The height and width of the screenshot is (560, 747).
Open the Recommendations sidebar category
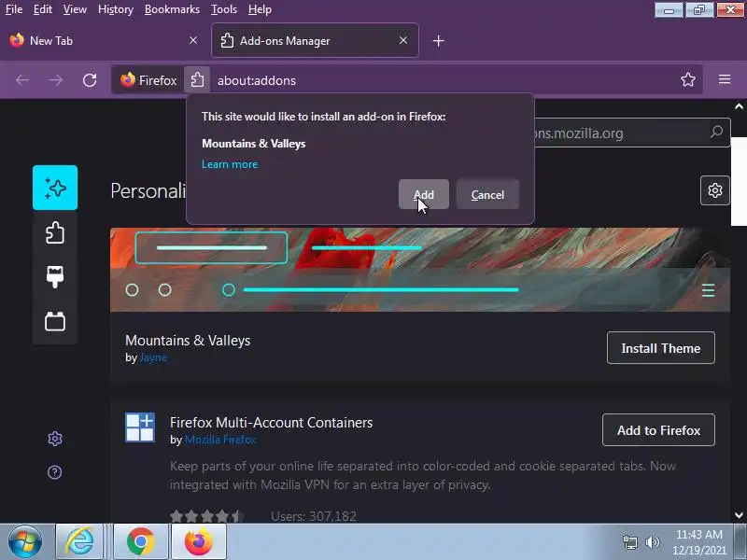coord(55,188)
